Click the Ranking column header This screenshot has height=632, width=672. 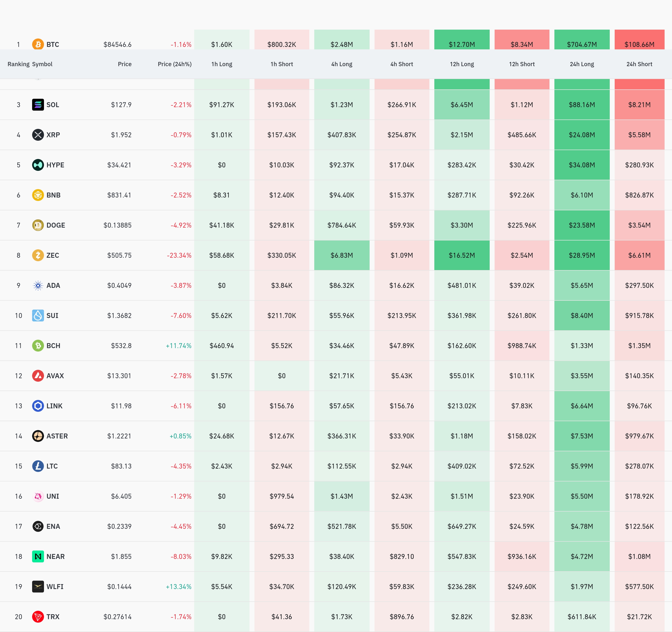point(18,64)
